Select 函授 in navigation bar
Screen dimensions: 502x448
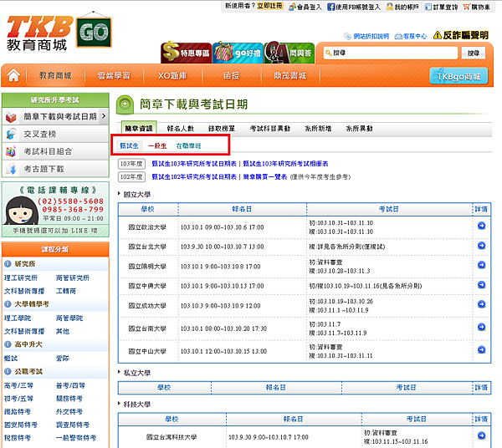click(x=231, y=76)
